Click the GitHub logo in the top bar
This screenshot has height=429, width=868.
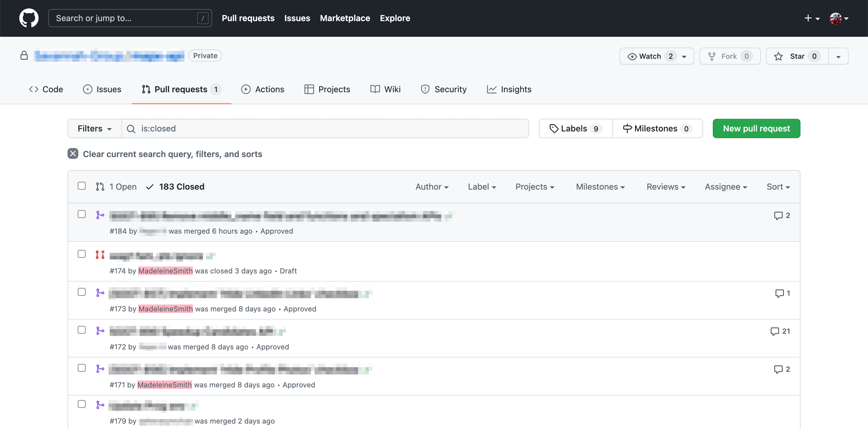click(x=29, y=18)
